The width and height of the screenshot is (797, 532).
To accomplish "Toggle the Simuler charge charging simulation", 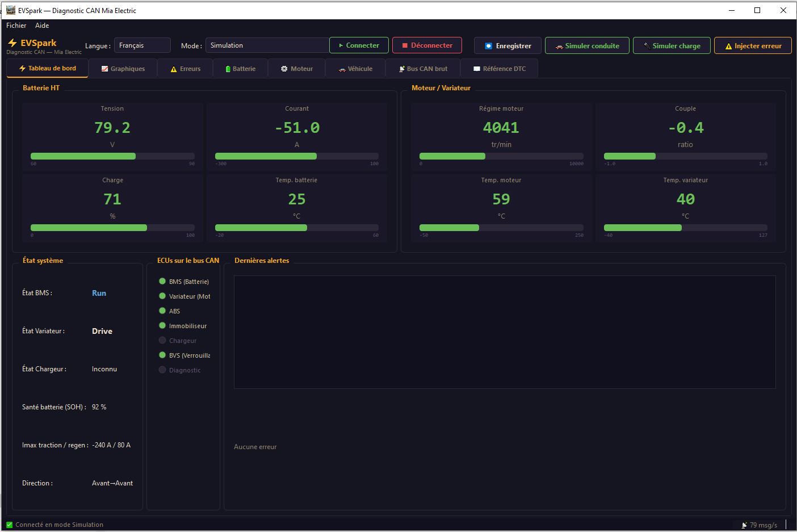I will point(671,46).
